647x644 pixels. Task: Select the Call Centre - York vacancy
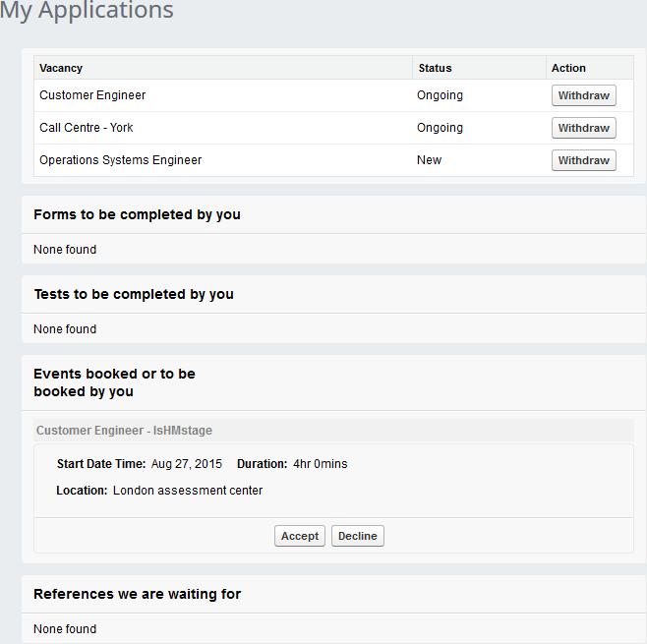click(87, 128)
